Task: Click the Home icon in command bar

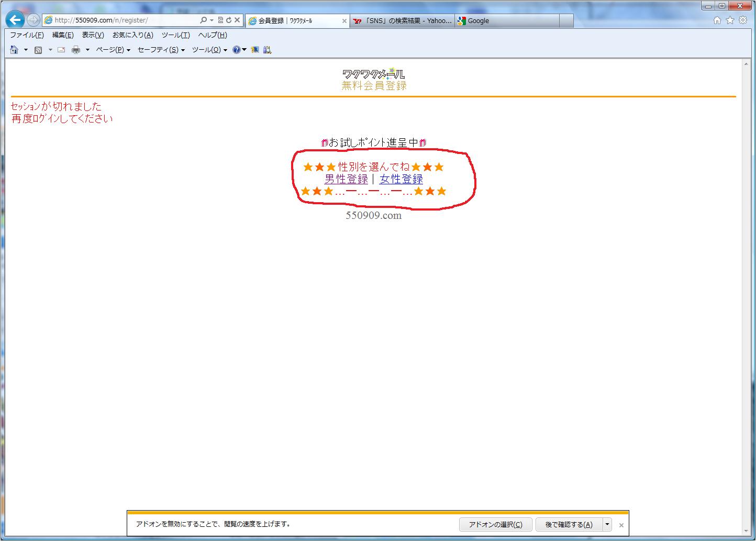Action: [14, 50]
